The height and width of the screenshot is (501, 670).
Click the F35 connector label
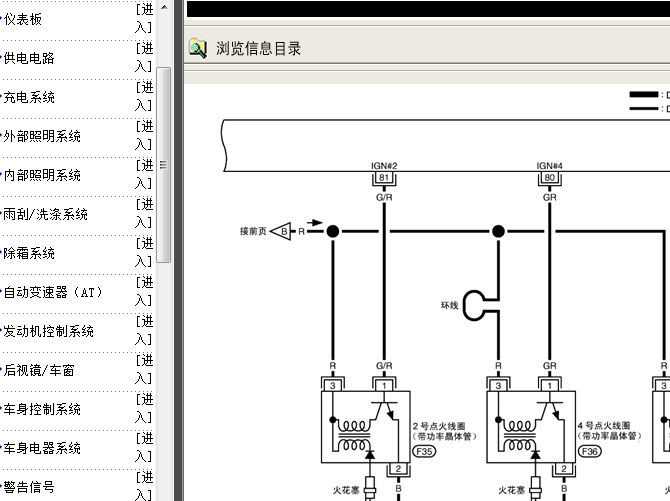(424, 451)
